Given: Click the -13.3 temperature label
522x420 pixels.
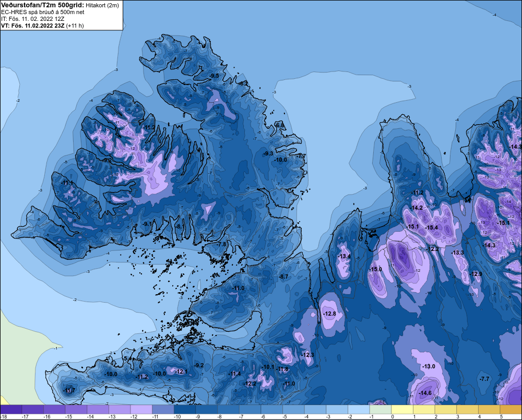Looking at the screenshot, I should coord(457,253).
